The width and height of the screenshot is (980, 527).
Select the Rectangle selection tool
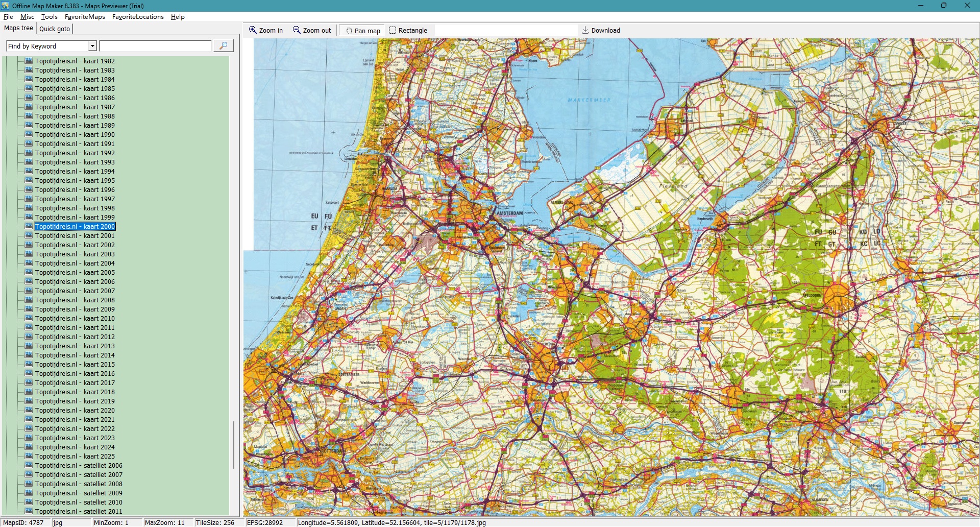tap(393, 30)
